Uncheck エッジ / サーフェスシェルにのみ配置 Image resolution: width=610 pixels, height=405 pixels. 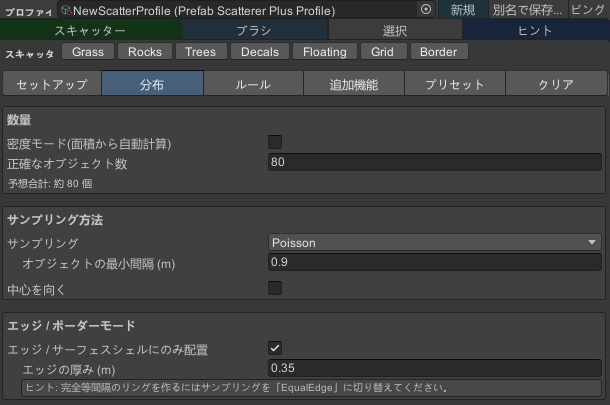coord(275,348)
